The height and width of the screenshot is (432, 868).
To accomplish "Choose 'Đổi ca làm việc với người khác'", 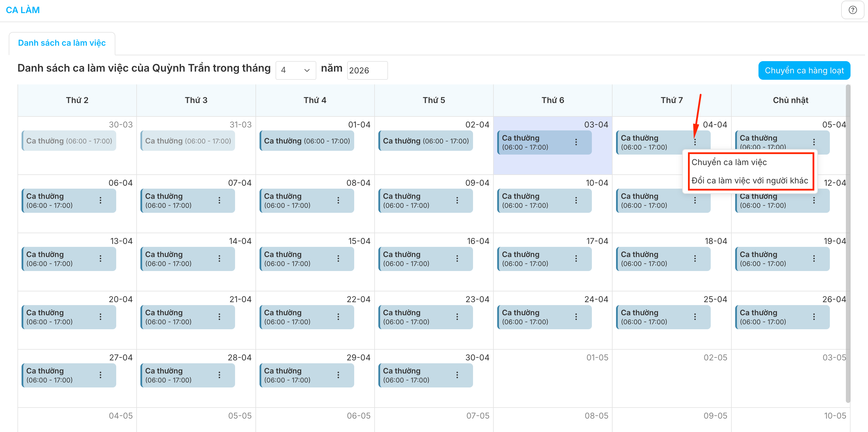I will pos(749,181).
